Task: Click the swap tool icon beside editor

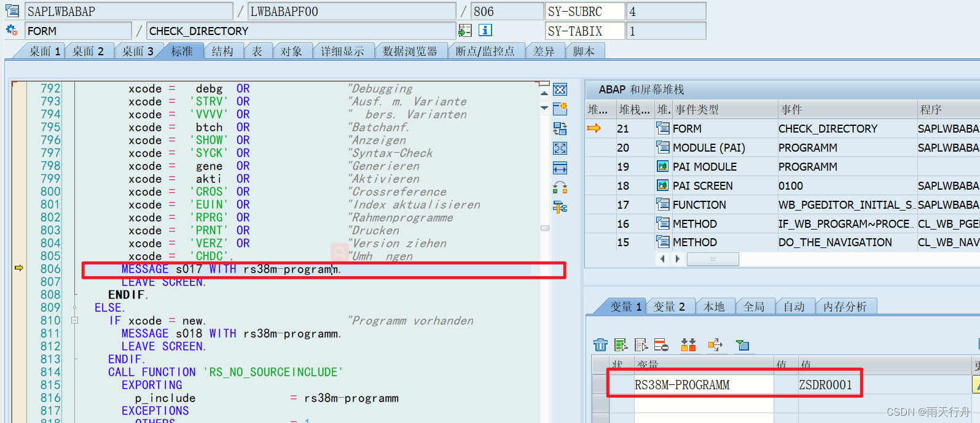Action: 560,128
